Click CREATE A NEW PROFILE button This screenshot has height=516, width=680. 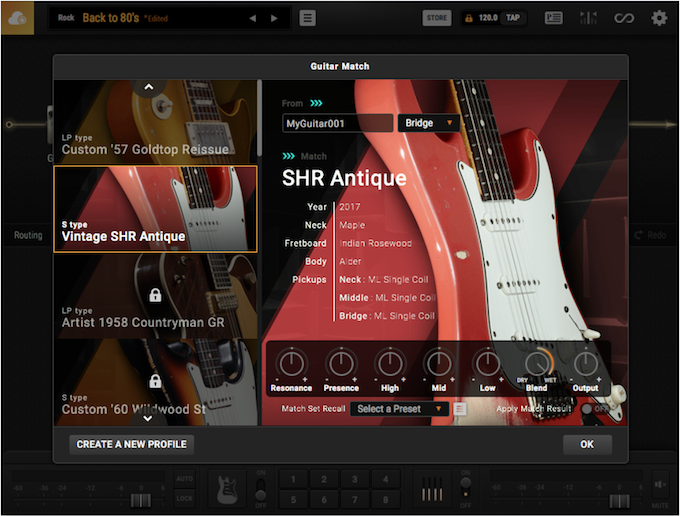pyautogui.click(x=131, y=444)
